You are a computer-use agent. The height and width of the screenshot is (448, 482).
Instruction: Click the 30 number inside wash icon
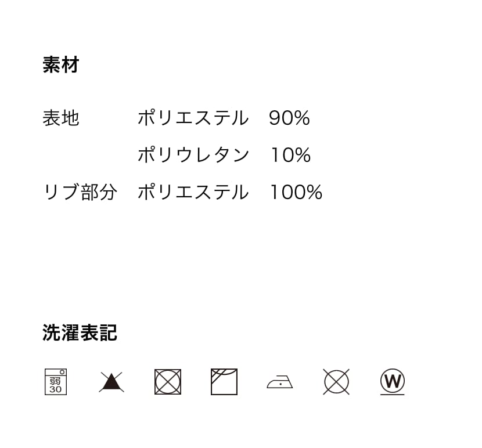(x=55, y=389)
